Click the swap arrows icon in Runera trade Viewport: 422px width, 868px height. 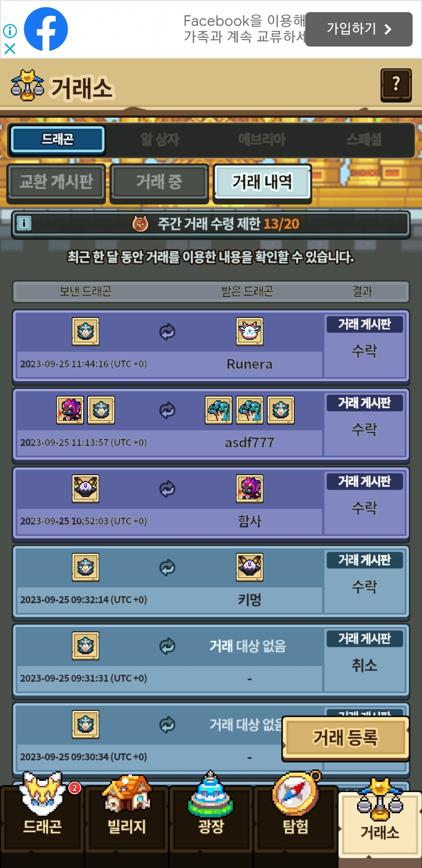click(167, 332)
